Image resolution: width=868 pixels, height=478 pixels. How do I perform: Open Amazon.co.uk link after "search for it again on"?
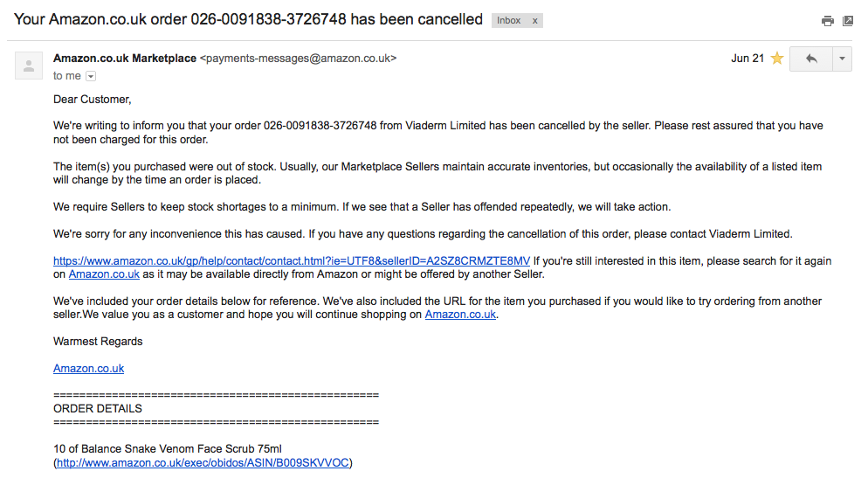(x=104, y=274)
